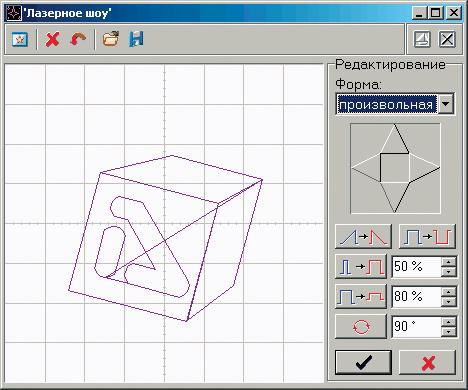468x390 pixels.
Task: Increase the 90° rotation spinner
Action: coord(449,321)
